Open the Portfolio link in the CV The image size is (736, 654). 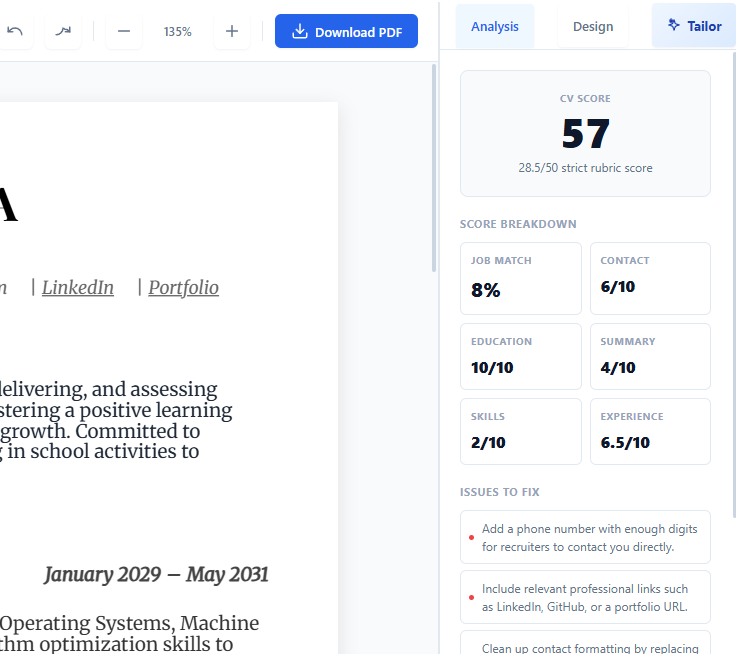[183, 287]
